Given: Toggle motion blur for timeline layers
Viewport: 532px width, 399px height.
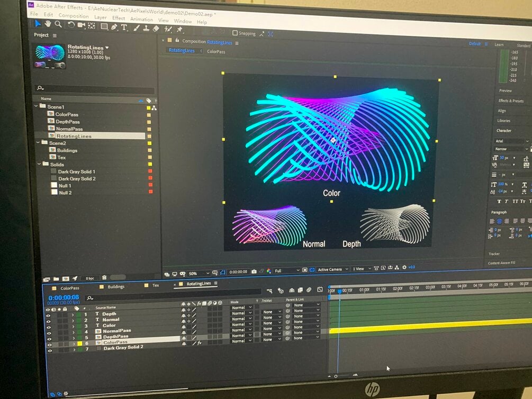Looking at the screenshot, I should [x=309, y=290].
